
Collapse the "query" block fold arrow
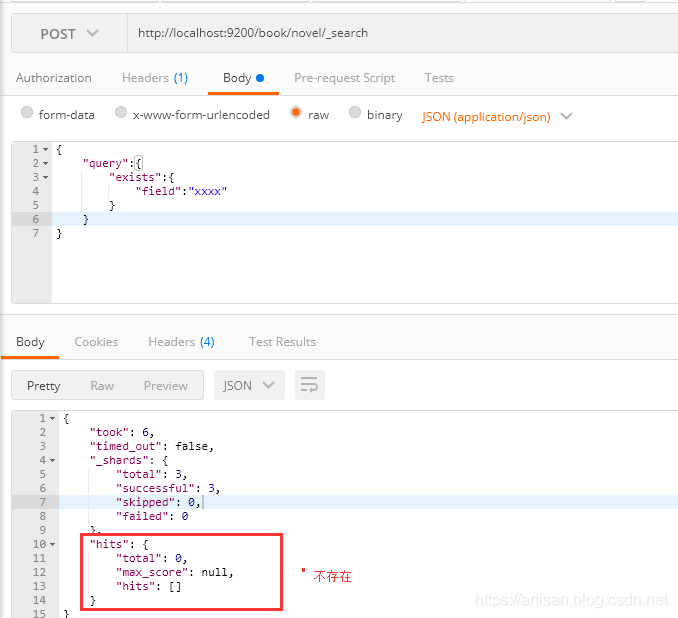(46, 163)
